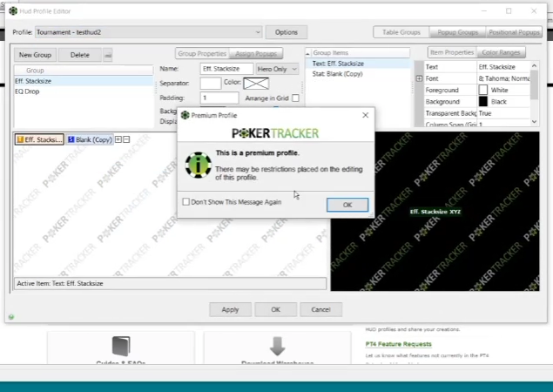Open the arrow menu beside Delete
The image size is (553, 392).
coord(108,55)
